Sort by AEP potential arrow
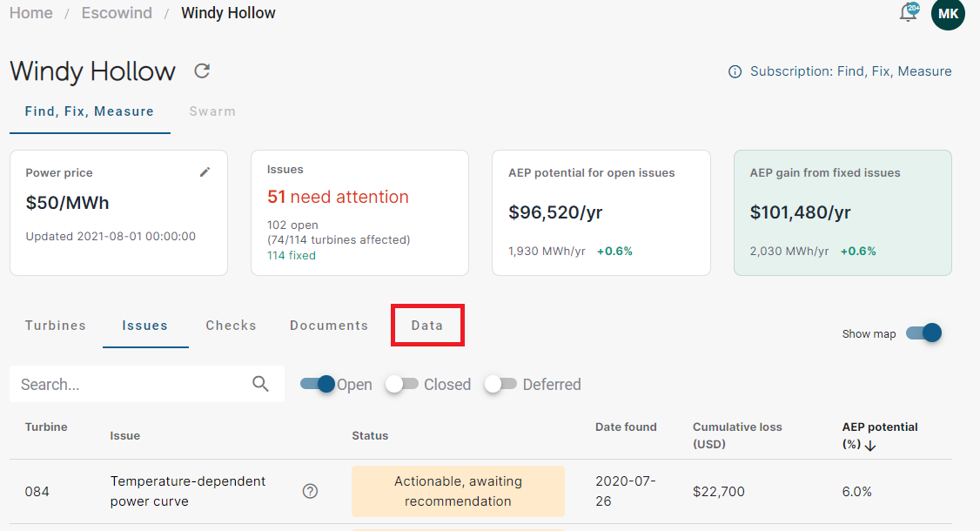 click(x=870, y=446)
